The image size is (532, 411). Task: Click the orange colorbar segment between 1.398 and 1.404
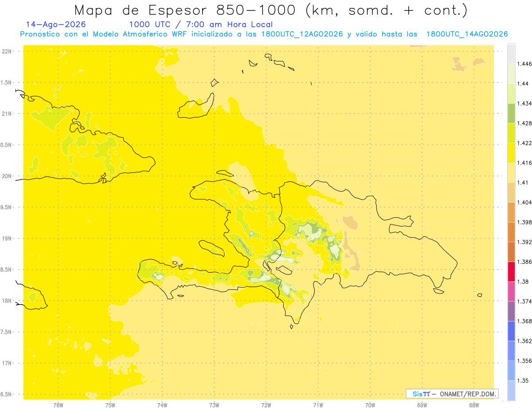(x=511, y=212)
